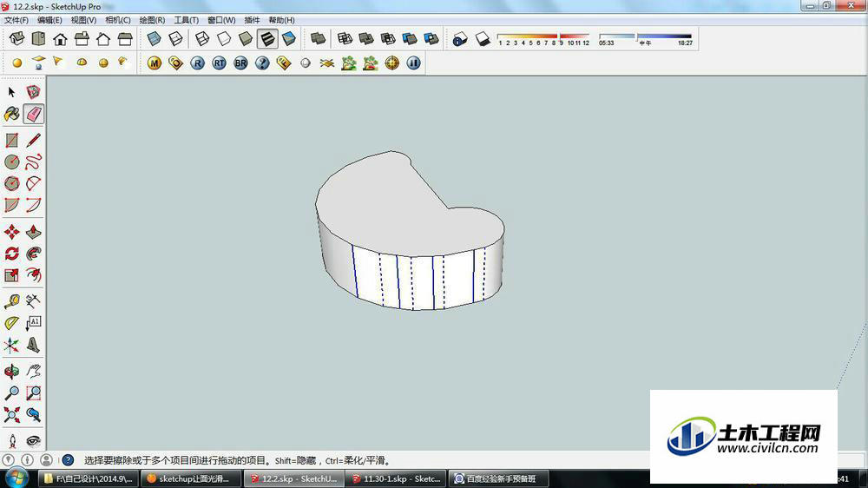This screenshot has height=488, width=868.
Task: Click the blue BR plugin button
Action: (240, 63)
